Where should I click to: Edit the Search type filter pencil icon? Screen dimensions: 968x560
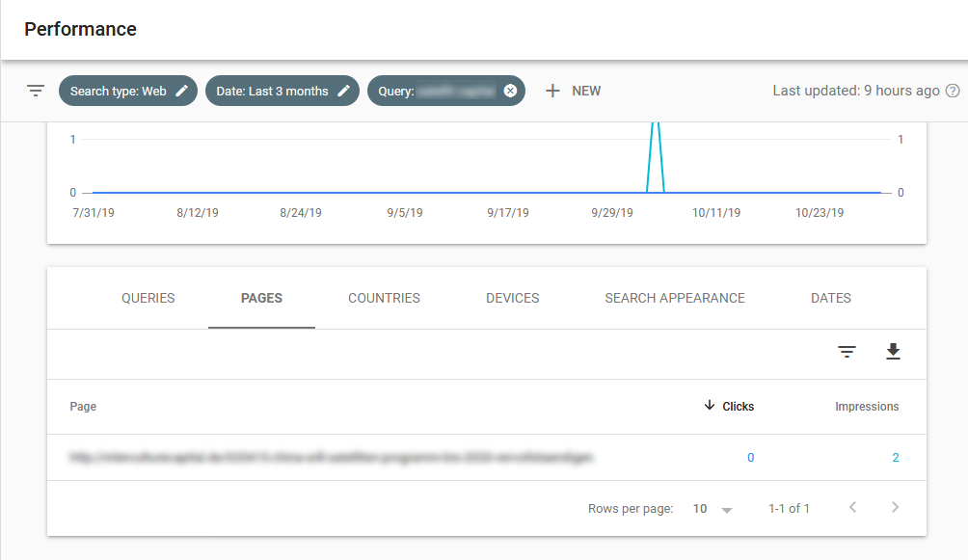click(180, 90)
